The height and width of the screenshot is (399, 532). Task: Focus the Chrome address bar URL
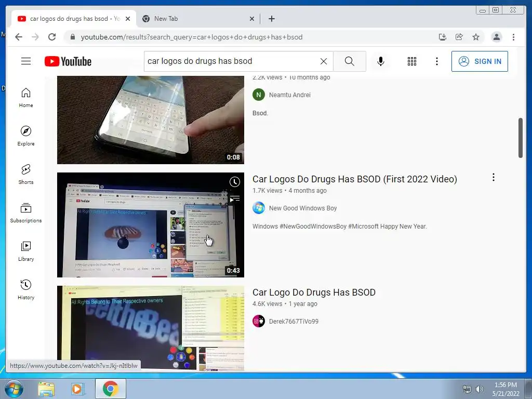point(191,37)
